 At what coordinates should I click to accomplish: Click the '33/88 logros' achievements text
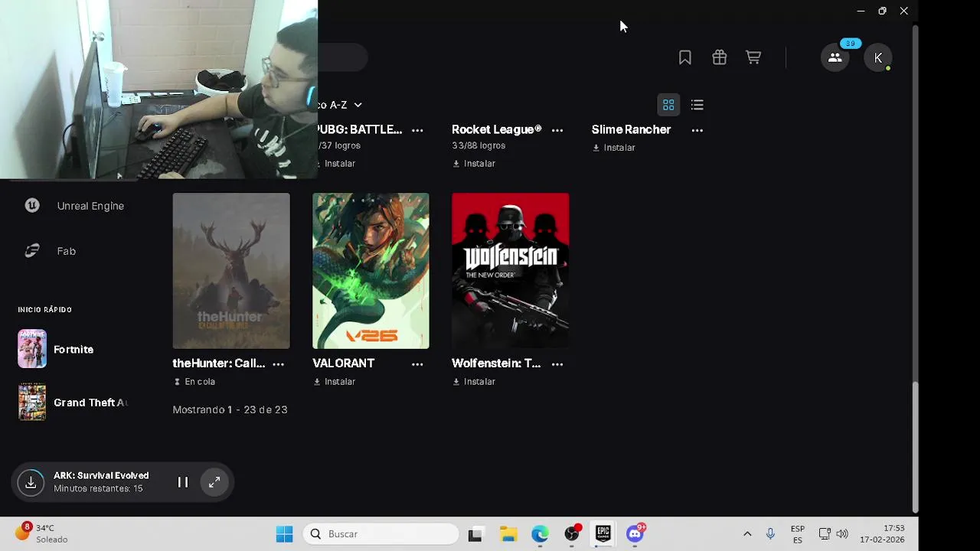pyautogui.click(x=479, y=145)
